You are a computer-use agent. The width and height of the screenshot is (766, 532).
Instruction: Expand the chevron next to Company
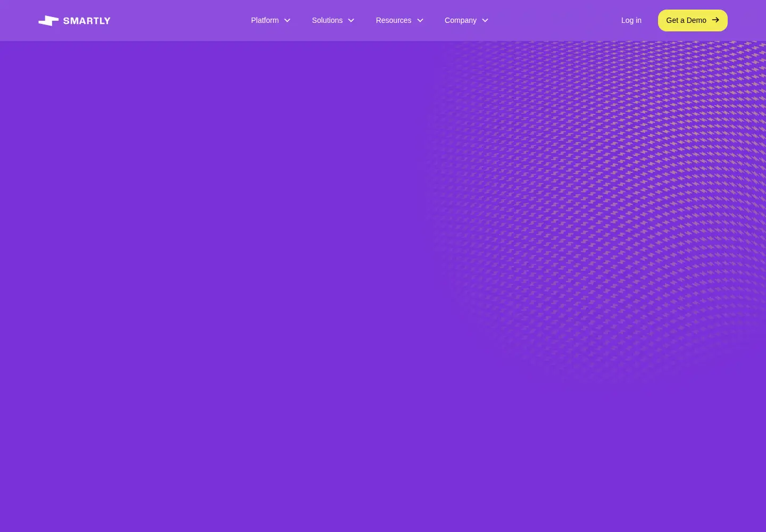pos(485,20)
